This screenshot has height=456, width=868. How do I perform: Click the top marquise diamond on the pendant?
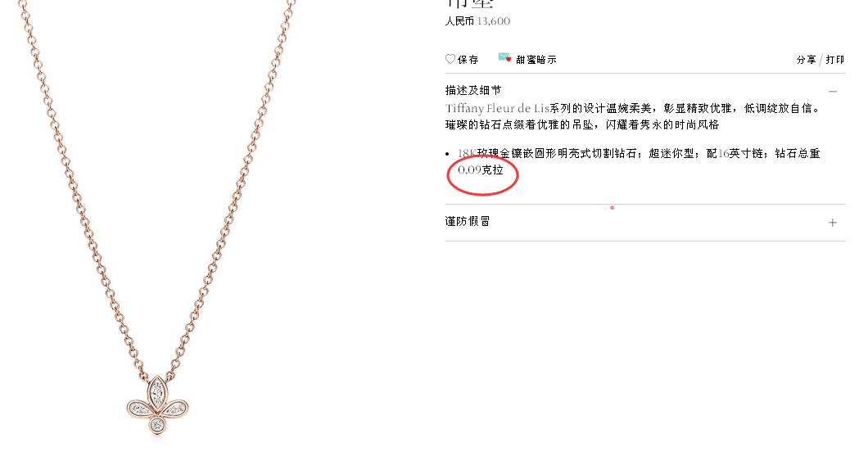(158, 393)
